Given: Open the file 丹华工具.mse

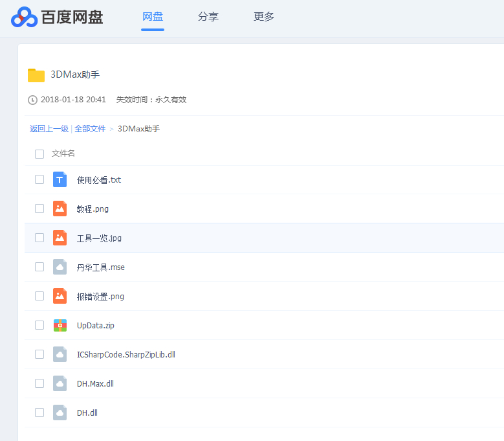Looking at the screenshot, I should point(101,267).
